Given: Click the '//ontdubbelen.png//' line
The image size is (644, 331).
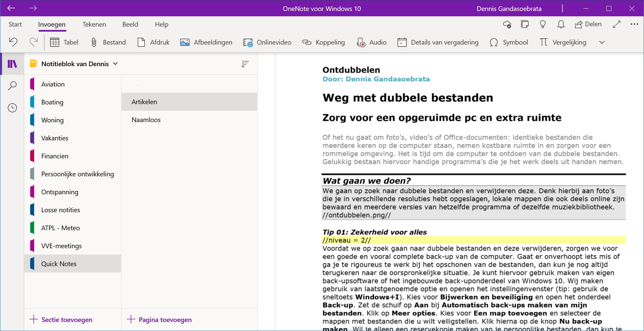Looking at the screenshot, I should [x=356, y=215].
